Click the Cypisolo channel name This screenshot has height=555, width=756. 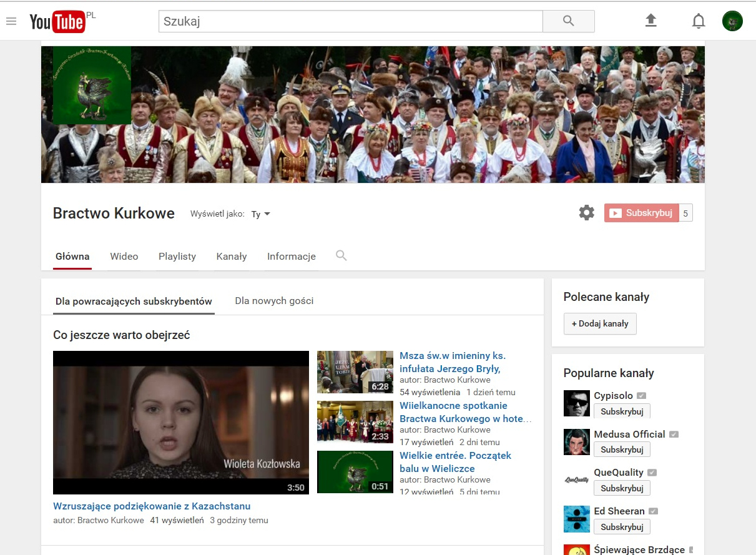[613, 396]
